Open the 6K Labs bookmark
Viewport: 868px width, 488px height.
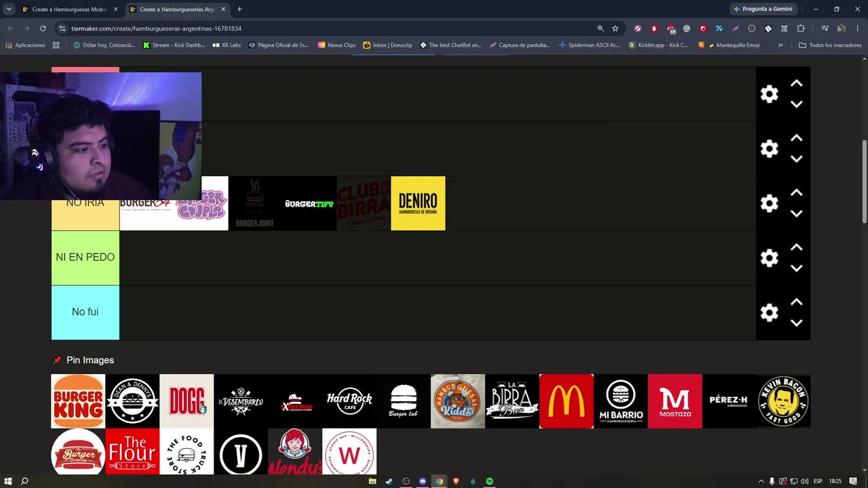click(x=226, y=45)
